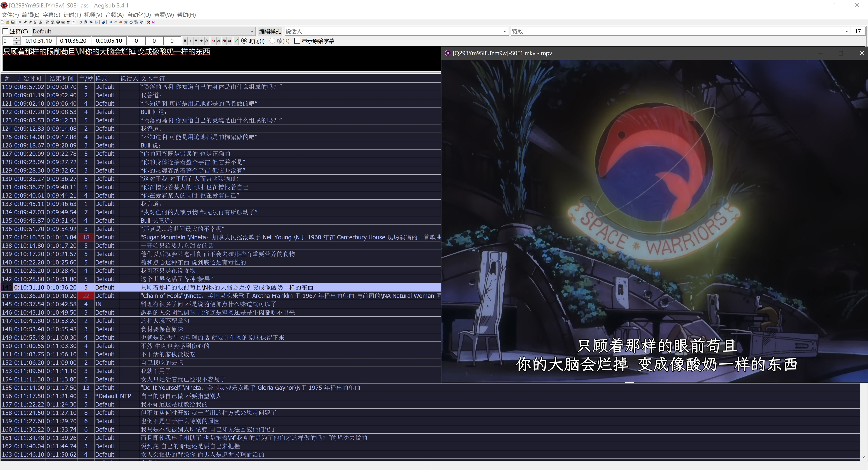Commit line with green checkmark
The image size is (868, 470).
236,41
